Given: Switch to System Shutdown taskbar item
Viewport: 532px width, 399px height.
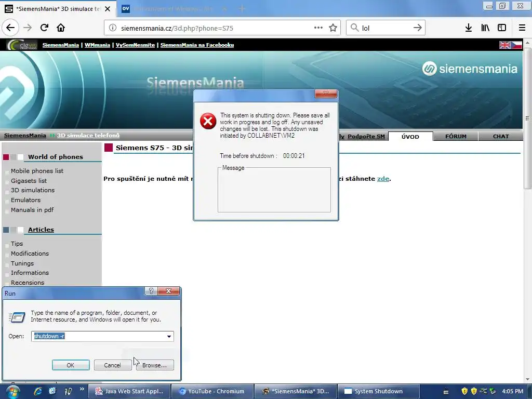Looking at the screenshot, I should [x=378, y=391].
